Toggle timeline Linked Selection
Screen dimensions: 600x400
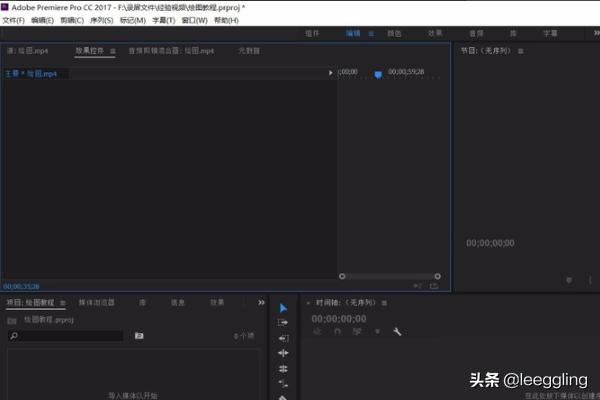coord(357,331)
